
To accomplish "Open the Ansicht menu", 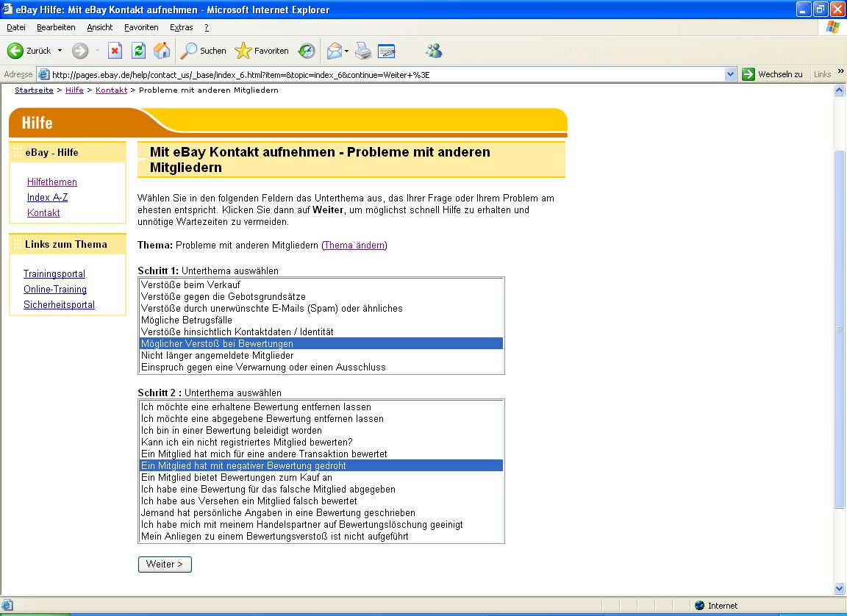I will (x=100, y=27).
